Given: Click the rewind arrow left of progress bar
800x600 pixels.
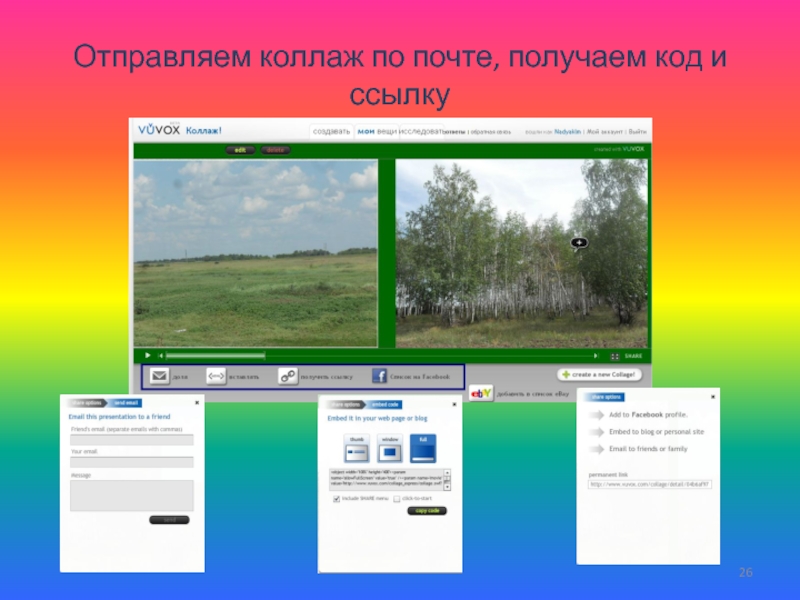Looking at the screenshot, I should (161, 355).
